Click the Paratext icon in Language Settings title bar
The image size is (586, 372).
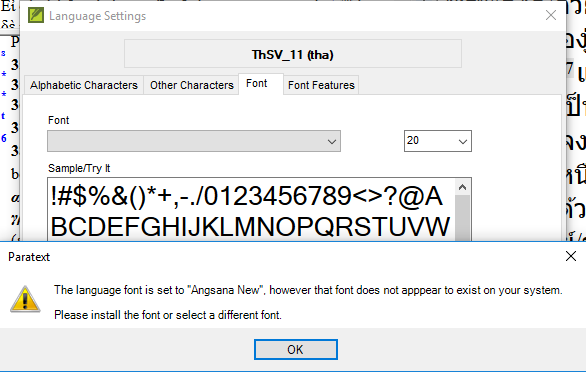36,15
